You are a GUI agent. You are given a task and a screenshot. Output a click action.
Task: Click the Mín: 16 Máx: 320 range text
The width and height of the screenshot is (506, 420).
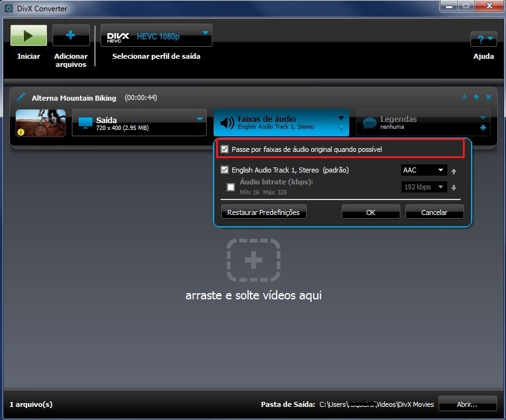click(264, 192)
